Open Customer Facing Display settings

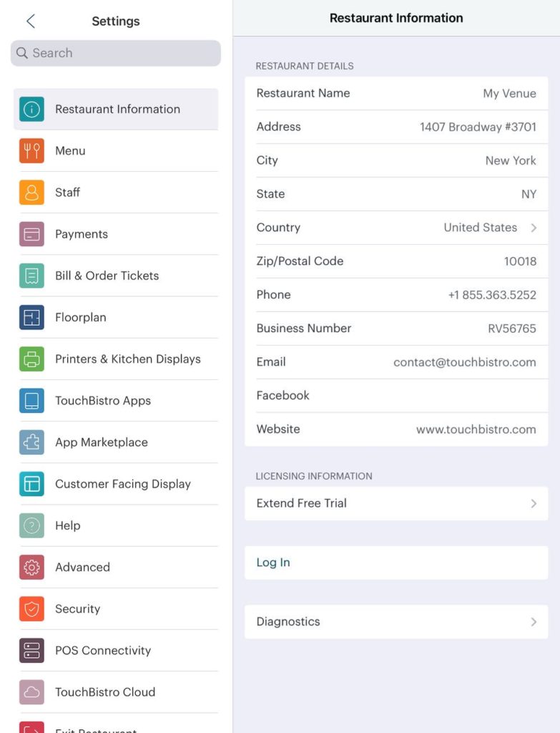pyautogui.click(x=116, y=484)
